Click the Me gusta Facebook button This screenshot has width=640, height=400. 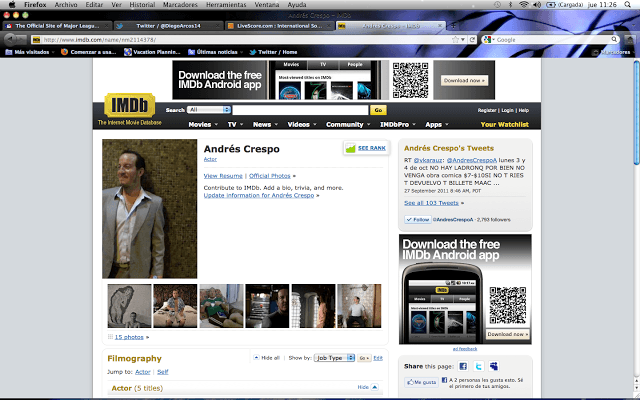click(422, 382)
